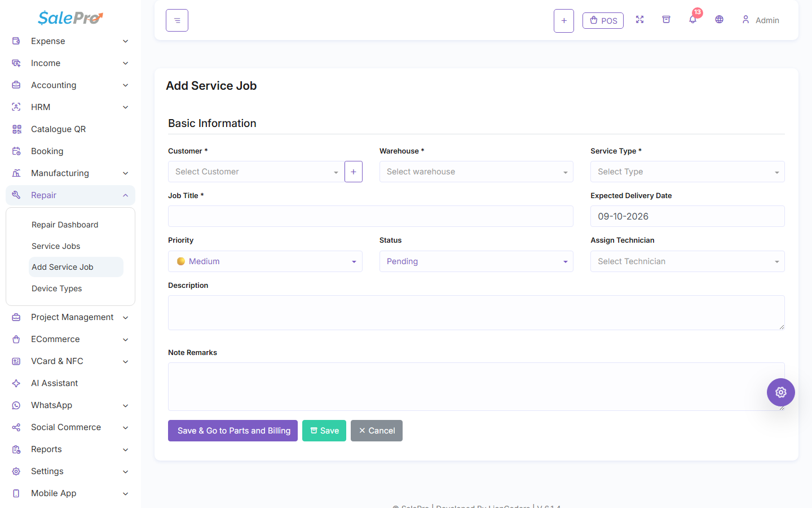812x508 pixels.
Task: Open the Service Type dropdown
Action: (x=687, y=172)
